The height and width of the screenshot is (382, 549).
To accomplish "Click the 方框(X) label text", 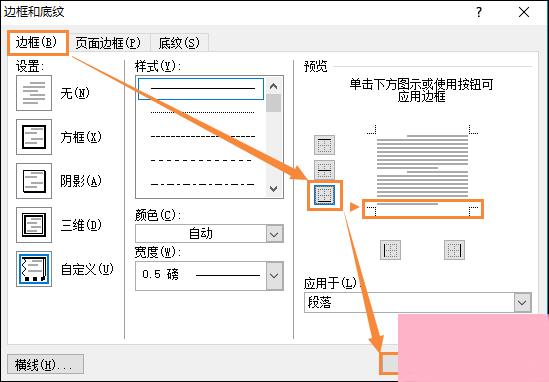I will (x=81, y=137).
